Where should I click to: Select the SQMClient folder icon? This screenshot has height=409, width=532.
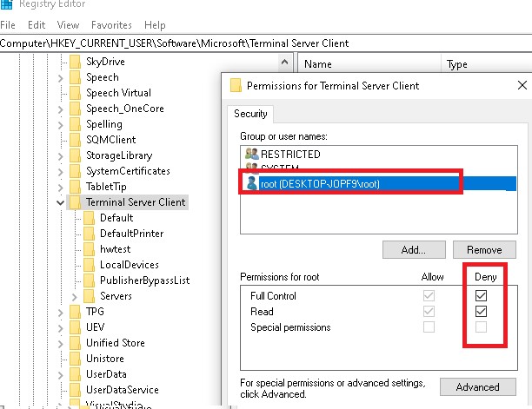(76, 140)
